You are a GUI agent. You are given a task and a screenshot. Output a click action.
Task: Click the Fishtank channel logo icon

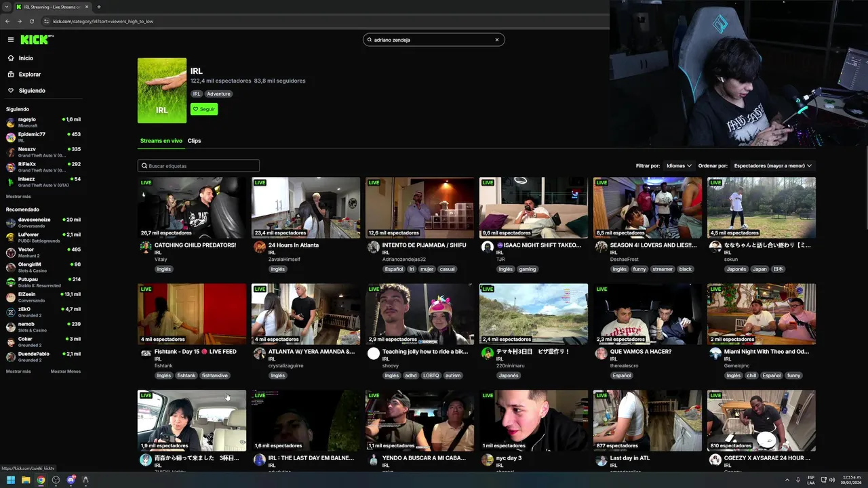click(145, 353)
